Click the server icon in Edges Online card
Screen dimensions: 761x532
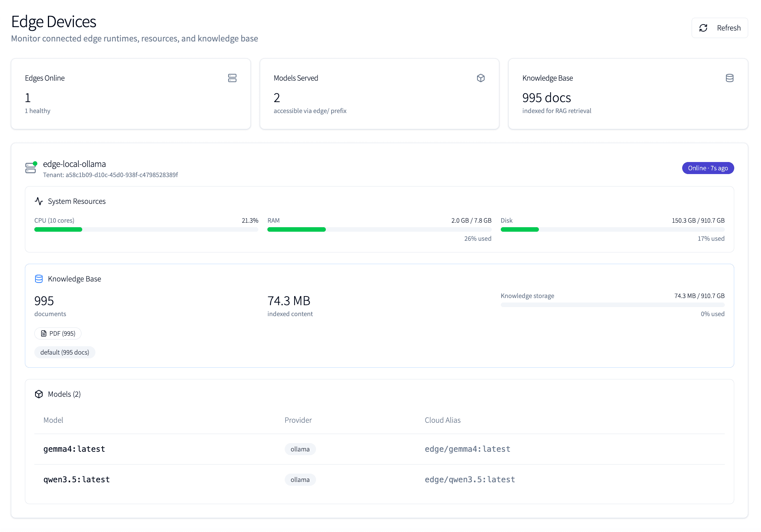pyautogui.click(x=232, y=78)
